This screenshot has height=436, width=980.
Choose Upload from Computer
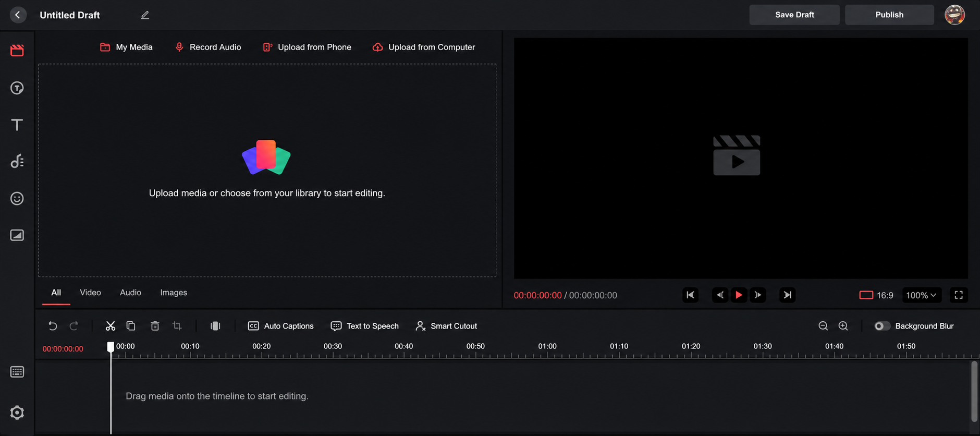424,47
